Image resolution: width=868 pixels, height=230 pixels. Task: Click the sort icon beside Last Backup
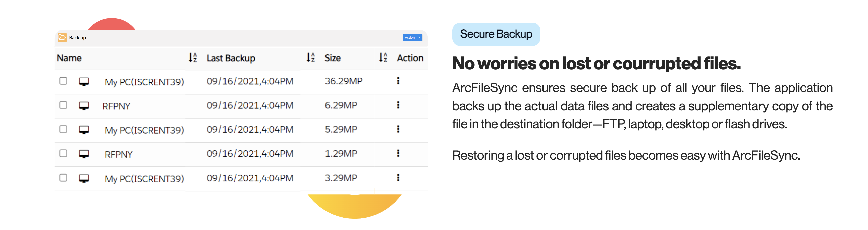click(310, 58)
